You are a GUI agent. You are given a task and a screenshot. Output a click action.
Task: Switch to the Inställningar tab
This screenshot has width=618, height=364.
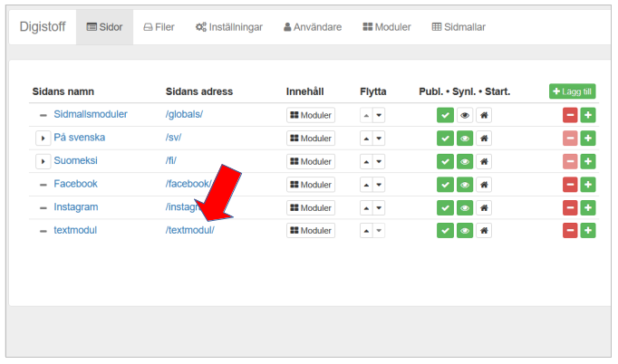point(228,27)
